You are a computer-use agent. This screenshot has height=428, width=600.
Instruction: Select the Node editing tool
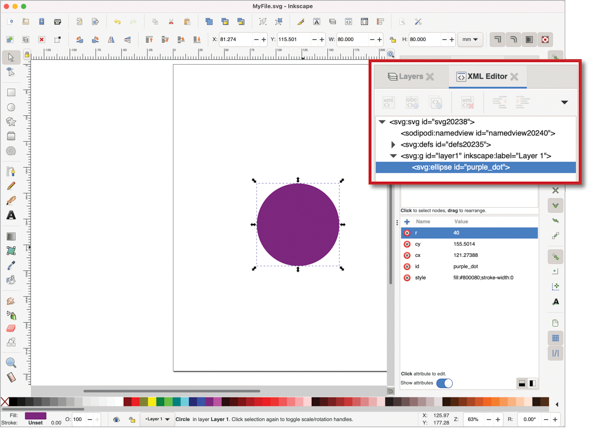[11, 72]
